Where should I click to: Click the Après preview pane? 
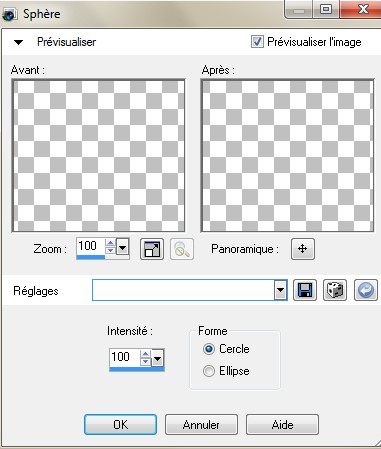pyautogui.click(x=287, y=156)
